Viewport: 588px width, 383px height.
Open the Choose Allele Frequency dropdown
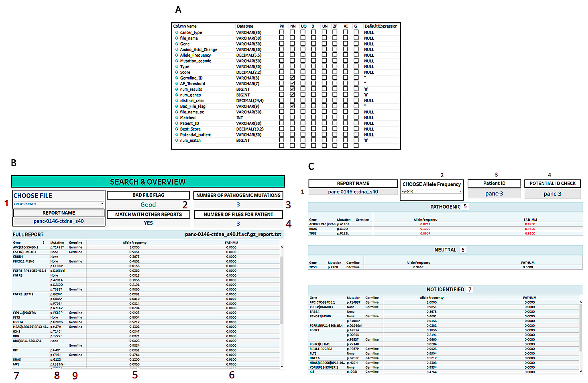coord(460,191)
